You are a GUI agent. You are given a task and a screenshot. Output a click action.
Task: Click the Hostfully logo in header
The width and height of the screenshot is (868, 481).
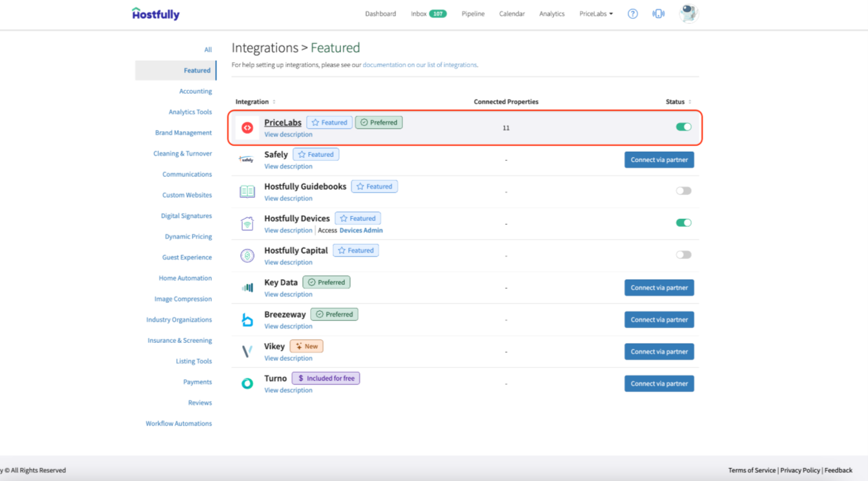[x=156, y=14]
